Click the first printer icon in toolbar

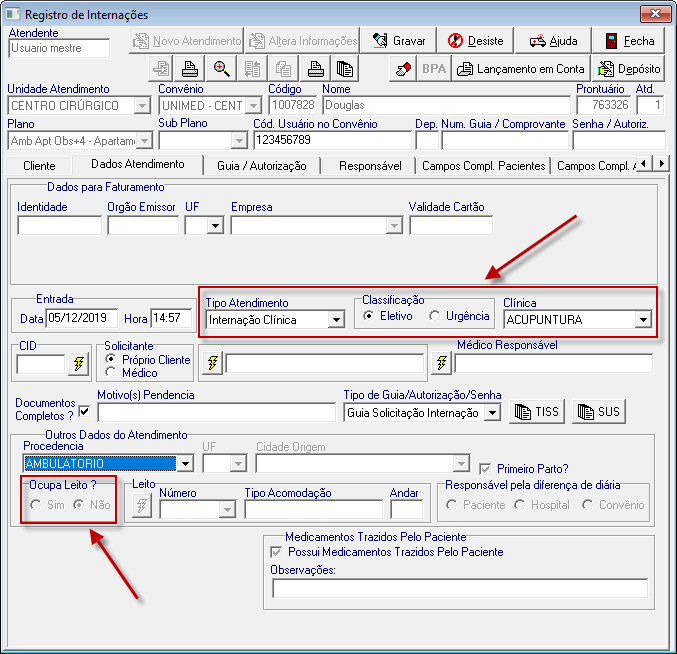[x=190, y=69]
